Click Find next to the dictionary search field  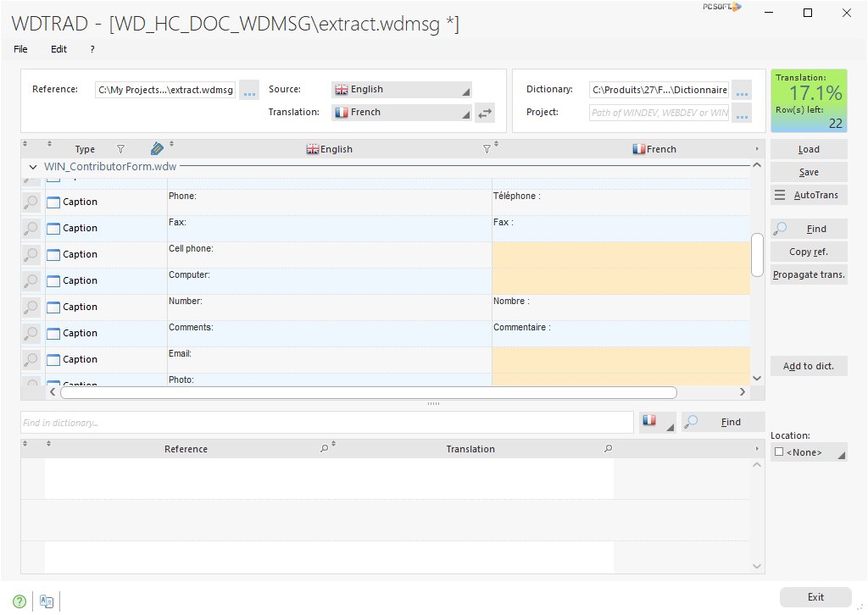point(723,422)
